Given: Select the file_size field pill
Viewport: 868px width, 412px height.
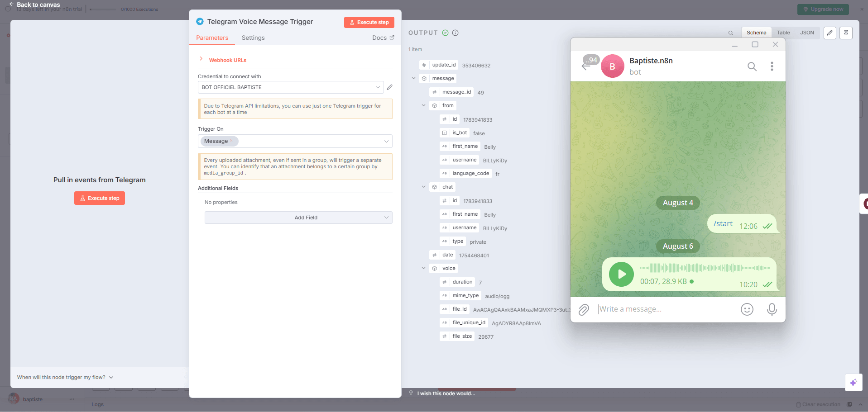Looking at the screenshot, I should (457, 336).
